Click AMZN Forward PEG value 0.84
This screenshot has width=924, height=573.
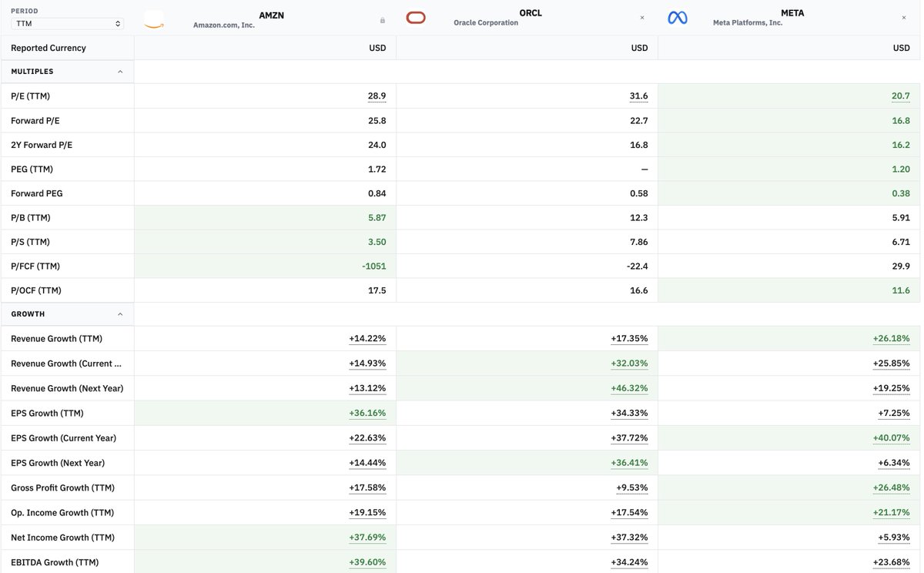point(377,193)
